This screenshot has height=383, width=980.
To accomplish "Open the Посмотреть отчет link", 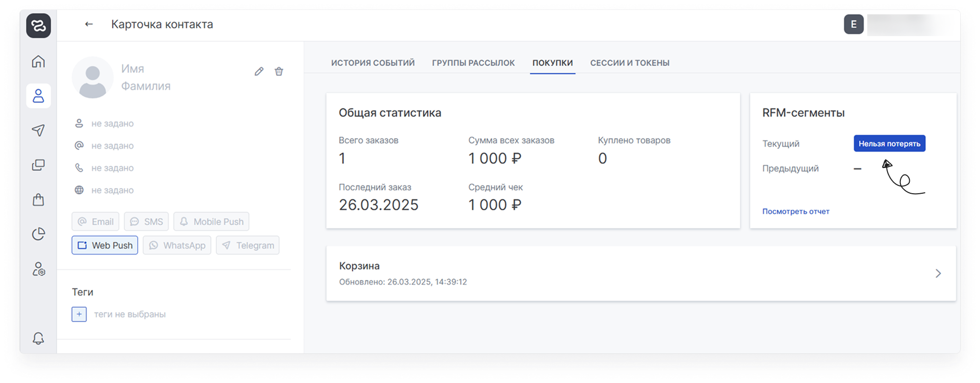I will [x=796, y=212].
